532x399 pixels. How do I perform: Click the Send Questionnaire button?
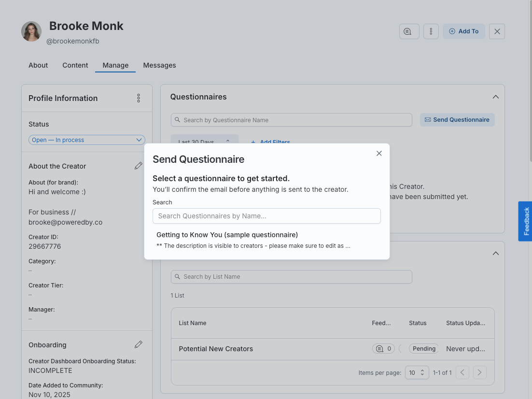click(457, 120)
